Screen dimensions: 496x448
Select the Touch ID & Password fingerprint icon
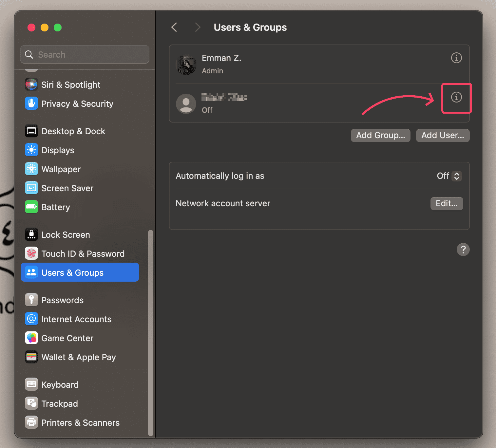tap(31, 254)
